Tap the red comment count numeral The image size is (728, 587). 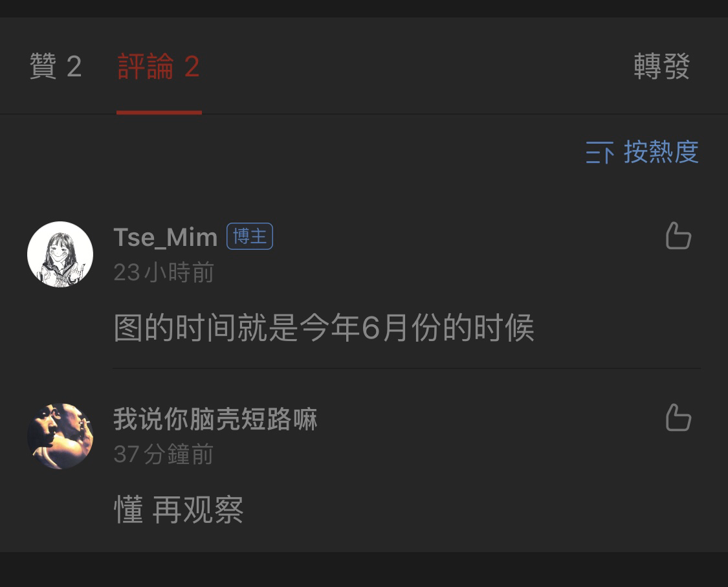[192, 67]
